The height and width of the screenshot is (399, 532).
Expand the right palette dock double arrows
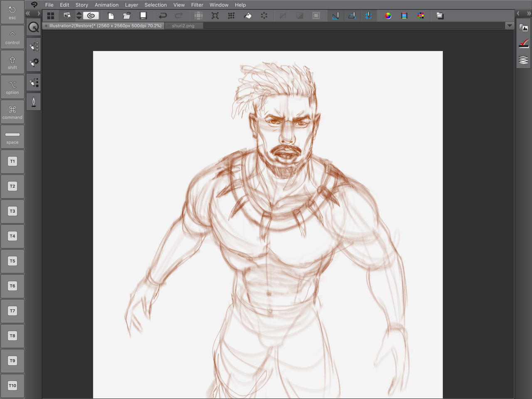tap(529, 14)
